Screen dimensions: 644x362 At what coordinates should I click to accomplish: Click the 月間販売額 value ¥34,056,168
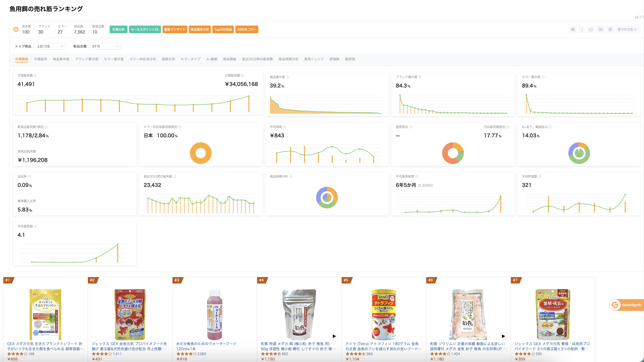click(x=241, y=84)
